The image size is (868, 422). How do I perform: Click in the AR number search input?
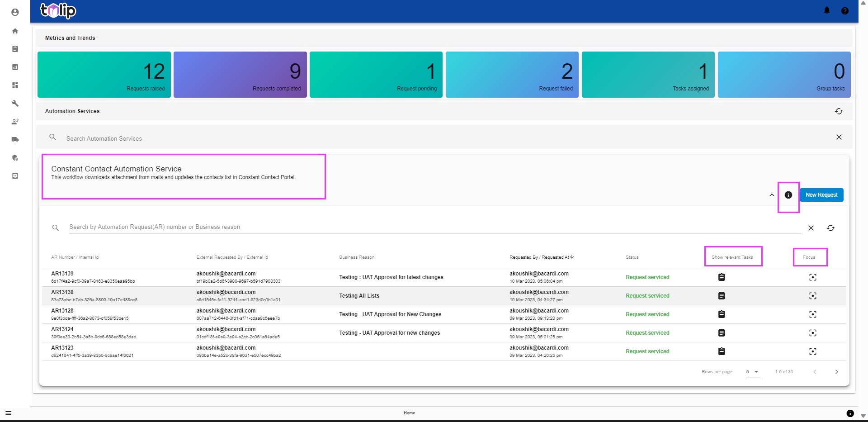pyautogui.click(x=434, y=227)
